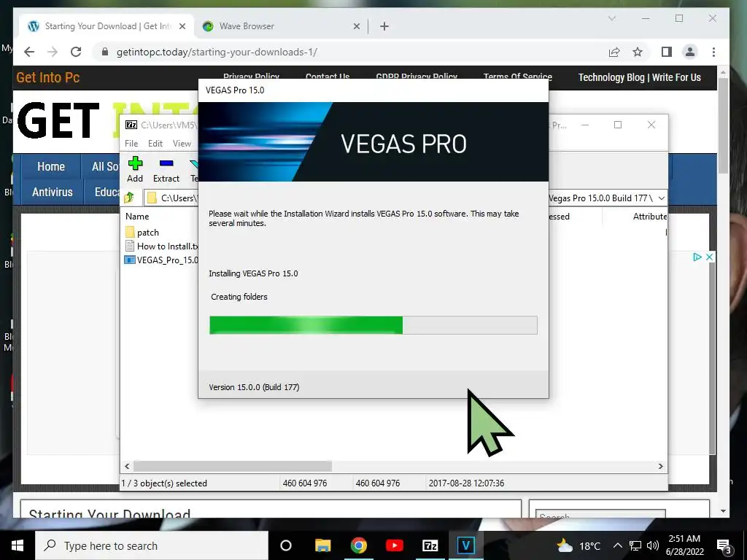The width and height of the screenshot is (747, 560).
Task: Select the patch folder in 7-Zip
Action: 142,233
